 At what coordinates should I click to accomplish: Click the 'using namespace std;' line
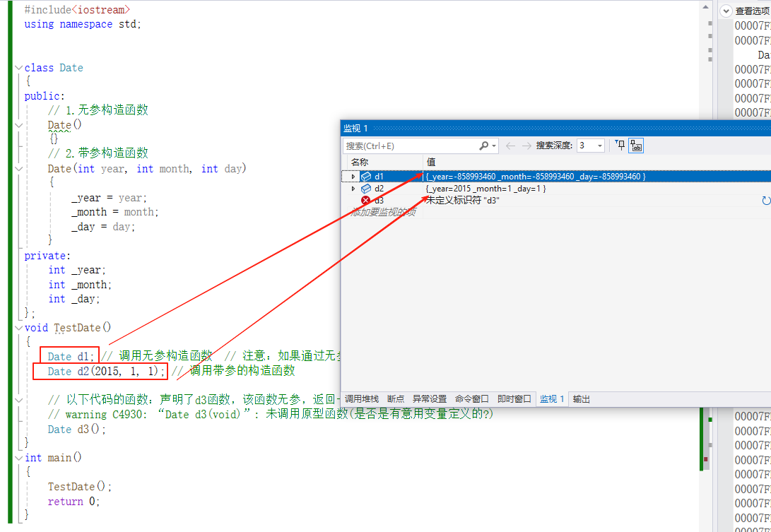pos(83,24)
